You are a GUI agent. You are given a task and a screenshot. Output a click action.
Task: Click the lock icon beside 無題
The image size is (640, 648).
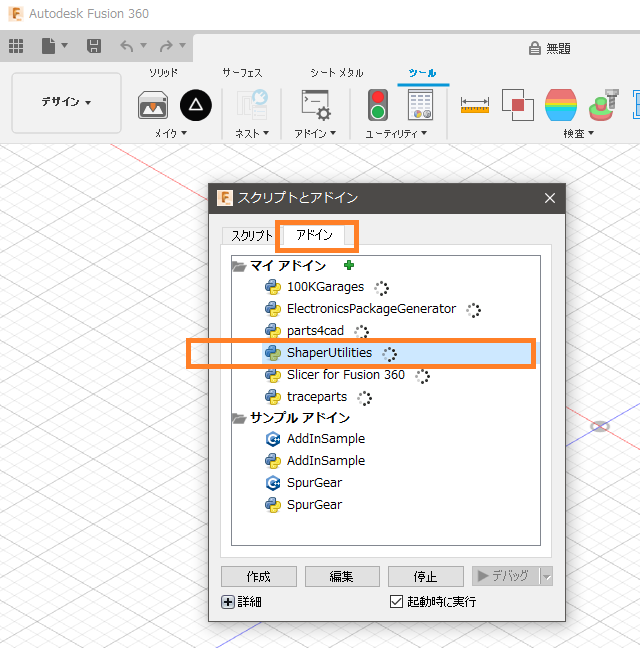pos(535,48)
